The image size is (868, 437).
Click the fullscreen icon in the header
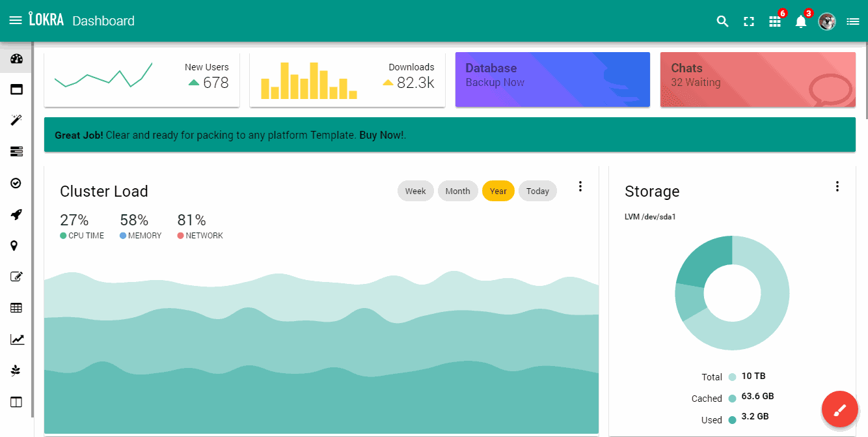(748, 21)
